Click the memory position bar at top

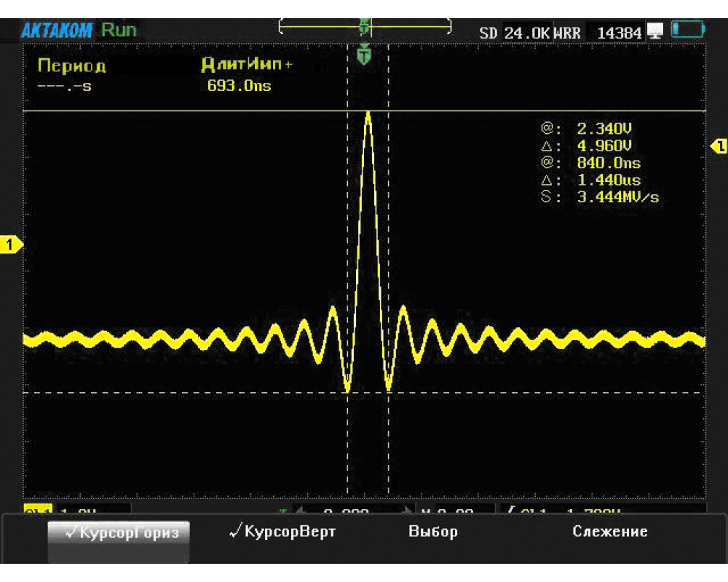pos(365,26)
